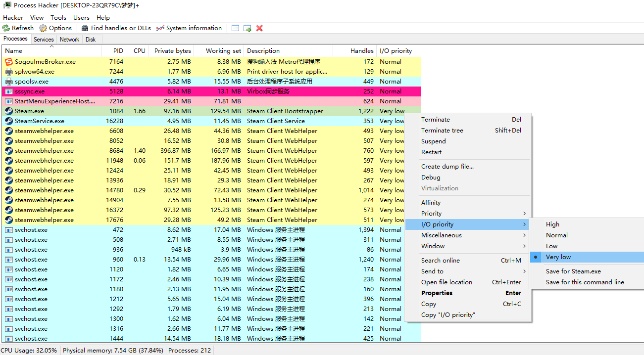
Task: Open Properties from context menu
Action: pos(468,293)
